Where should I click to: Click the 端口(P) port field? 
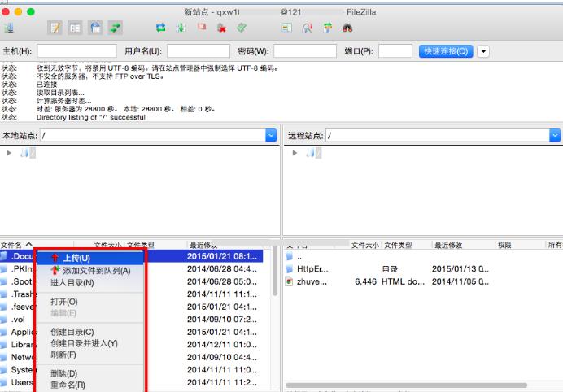pyautogui.click(x=395, y=51)
